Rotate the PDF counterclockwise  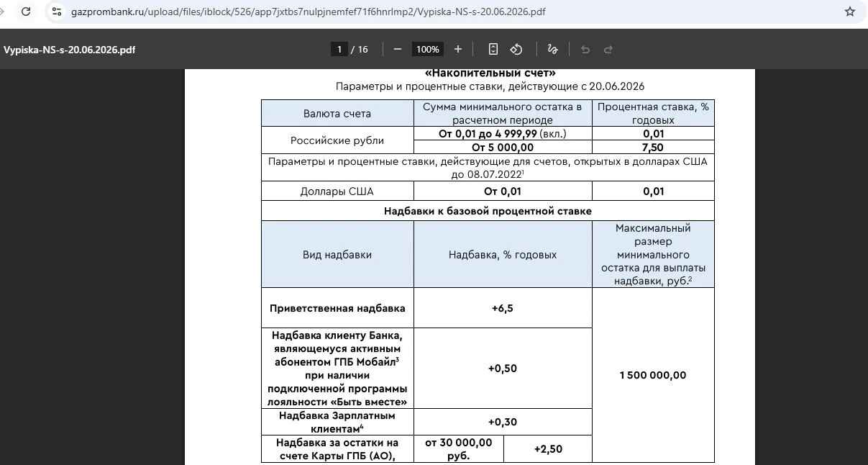point(516,49)
